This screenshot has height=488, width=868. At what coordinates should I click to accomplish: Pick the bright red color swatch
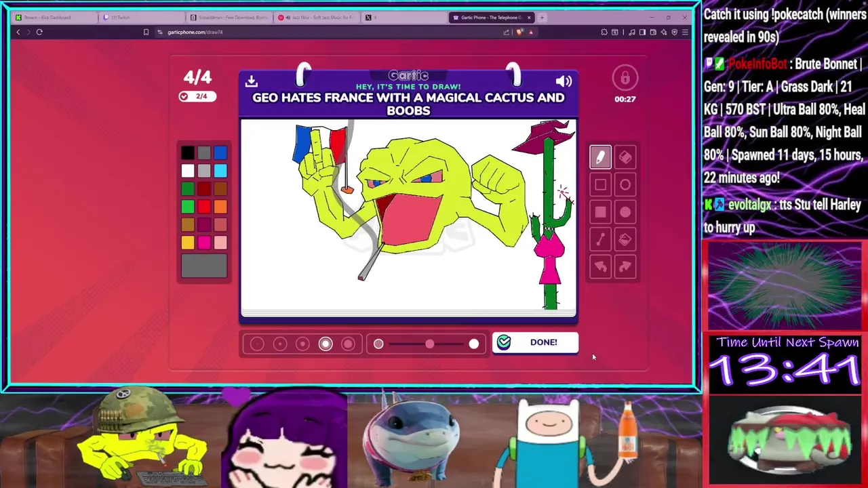tap(204, 207)
